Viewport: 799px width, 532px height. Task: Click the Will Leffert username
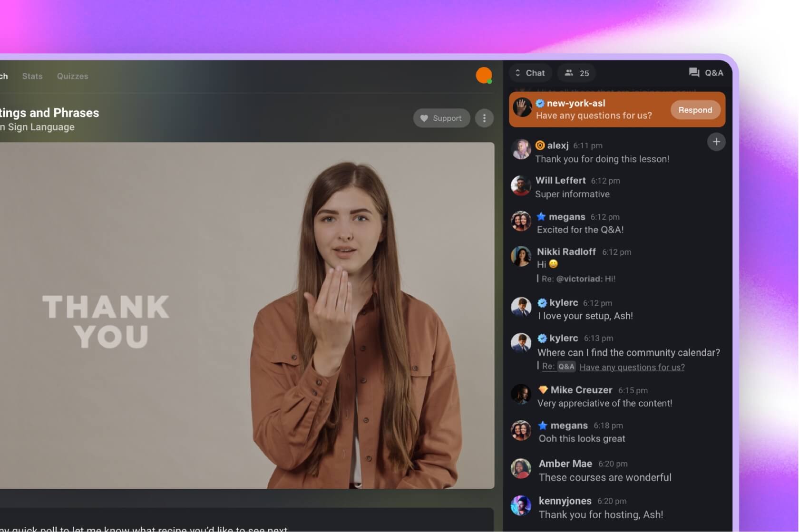(560, 180)
